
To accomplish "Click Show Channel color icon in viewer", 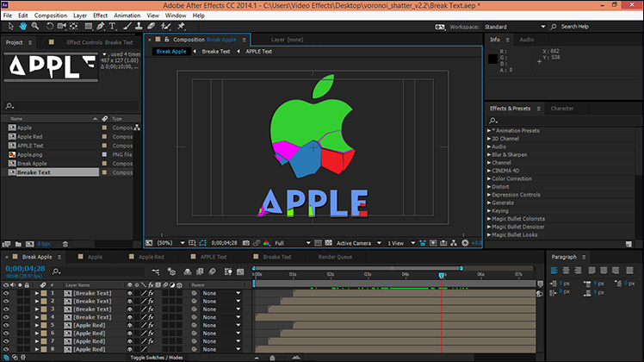I will (x=267, y=243).
